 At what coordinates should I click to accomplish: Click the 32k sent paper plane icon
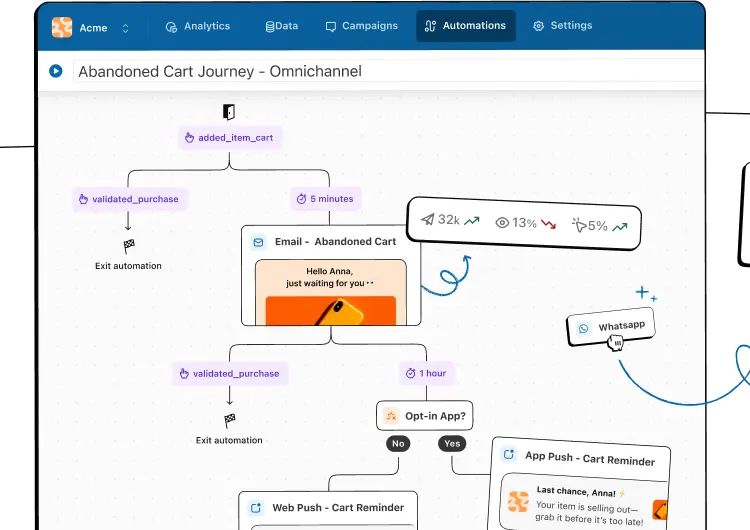click(427, 221)
